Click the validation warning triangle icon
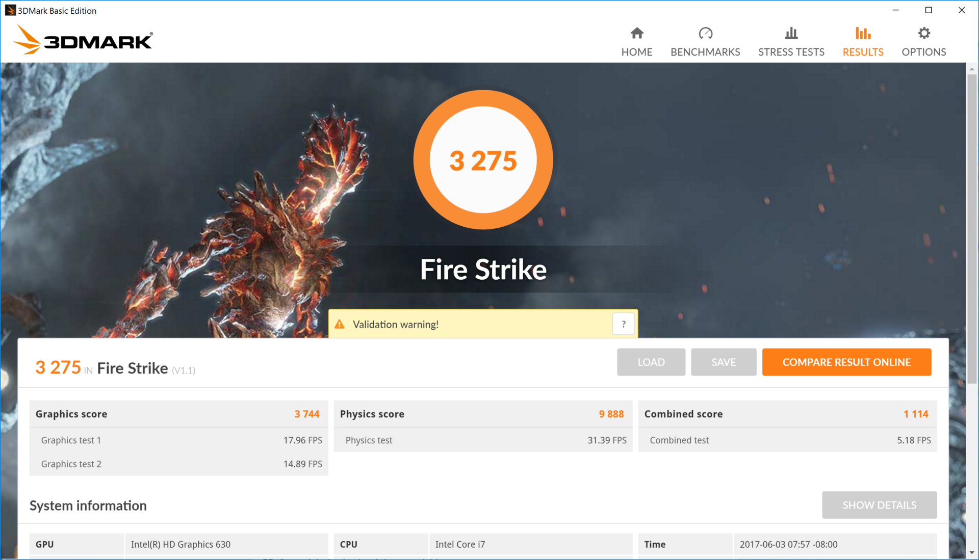This screenshot has height=560, width=979. [x=340, y=324]
